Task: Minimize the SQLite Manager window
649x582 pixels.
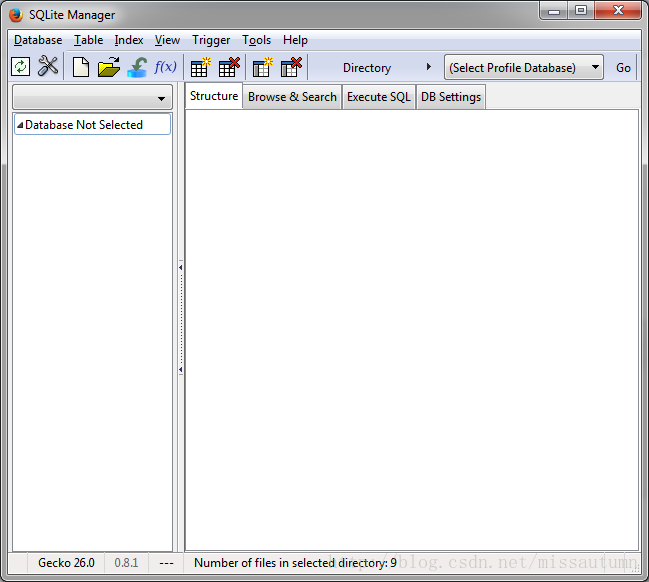Action: click(554, 11)
